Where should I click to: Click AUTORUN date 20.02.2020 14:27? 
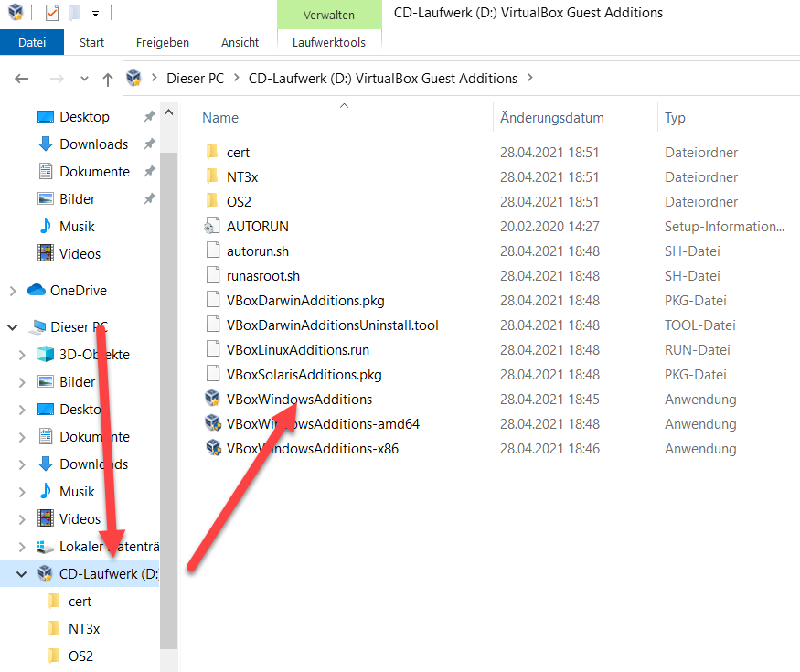pyautogui.click(x=549, y=226)
